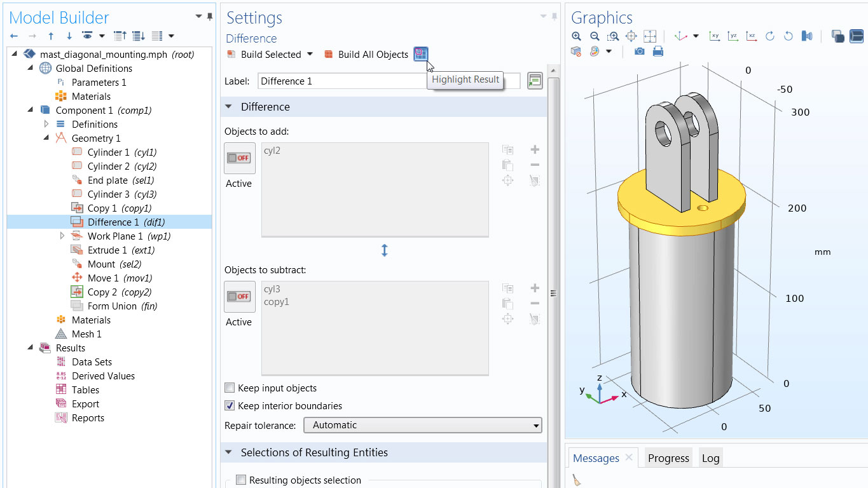Collapse the Selections of Resulting Entities section
This screenshot has width=868, height=488.
(229, 452)
